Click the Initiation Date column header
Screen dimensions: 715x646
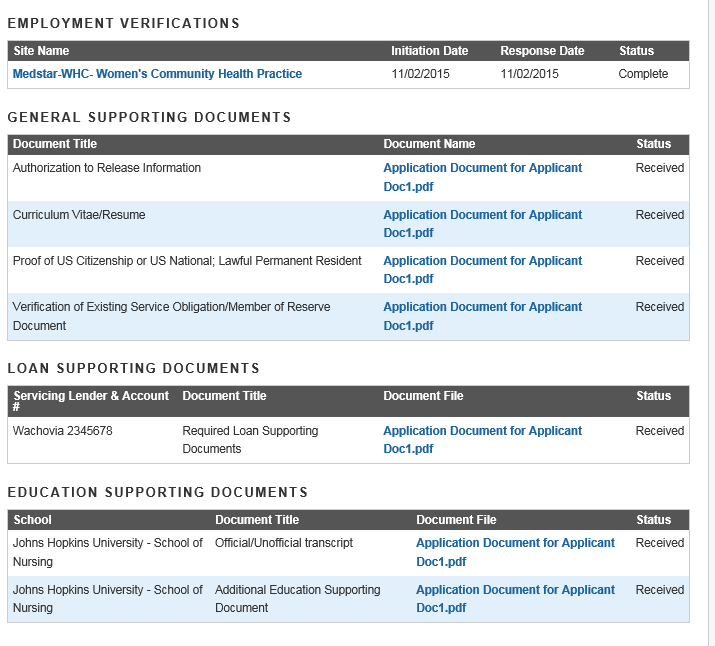[429, 51]
